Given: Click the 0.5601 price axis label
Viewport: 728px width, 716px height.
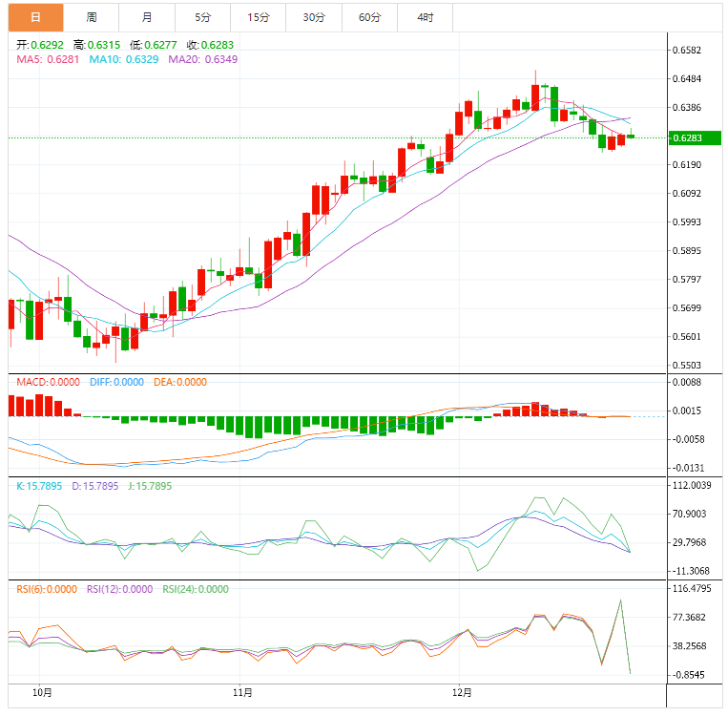Looking at the screenshot, I should pyautogui.click(x=687, y=337).
